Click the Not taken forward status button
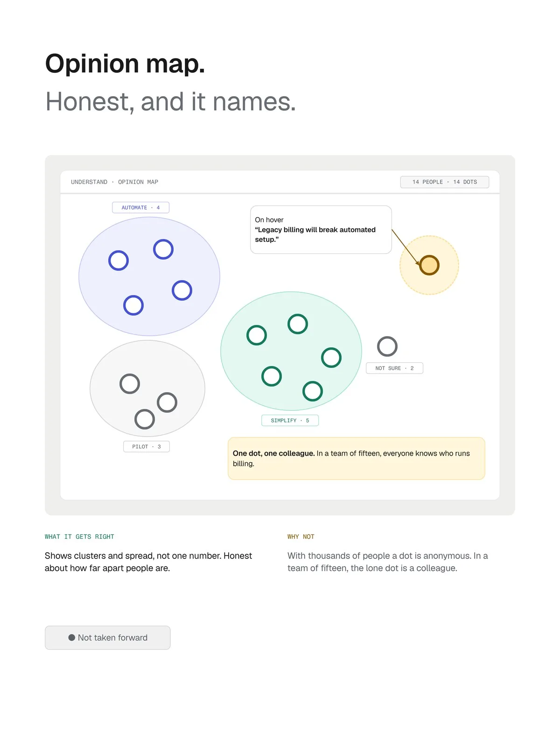The width and height of the screenshot is (560, 747). [x=107, y=638]
